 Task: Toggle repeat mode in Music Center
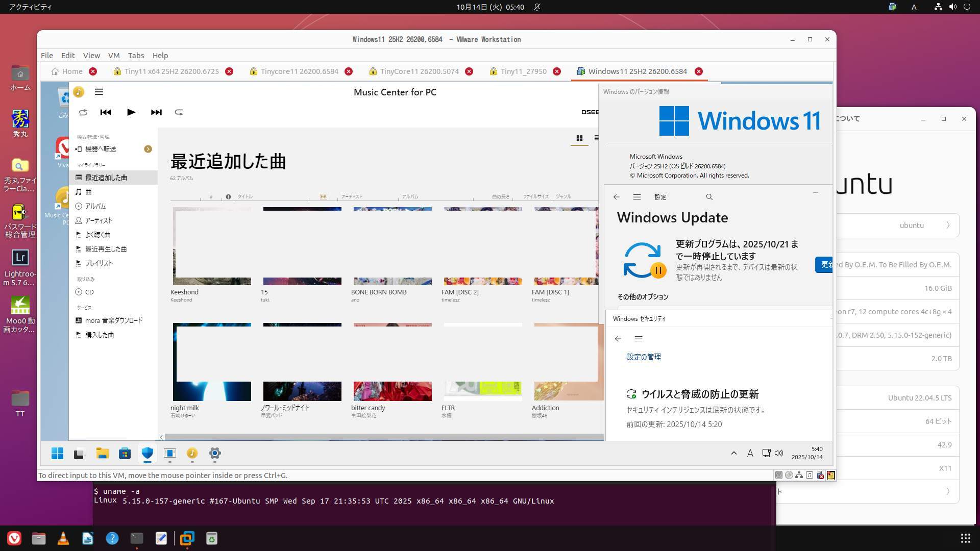tap(179, 112)
